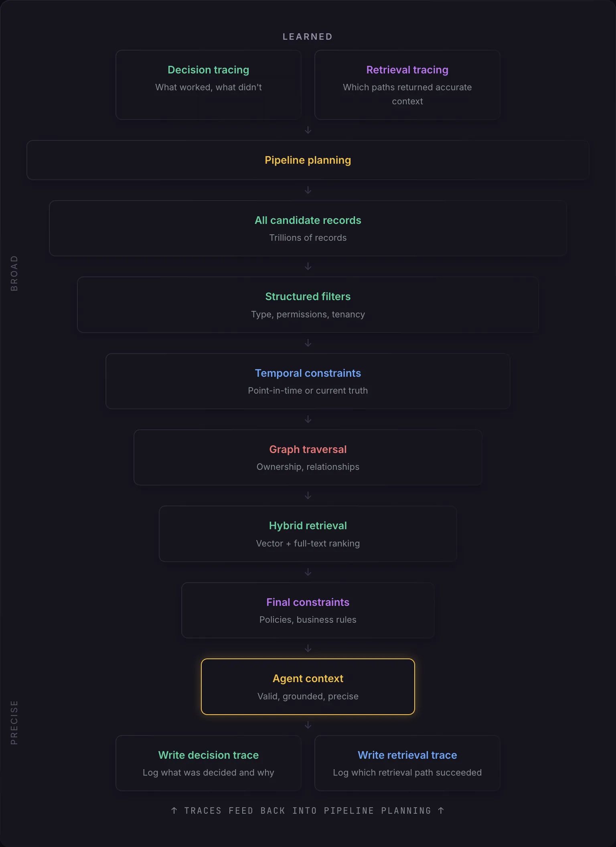Open the All candidate records block

pos(308,228)
